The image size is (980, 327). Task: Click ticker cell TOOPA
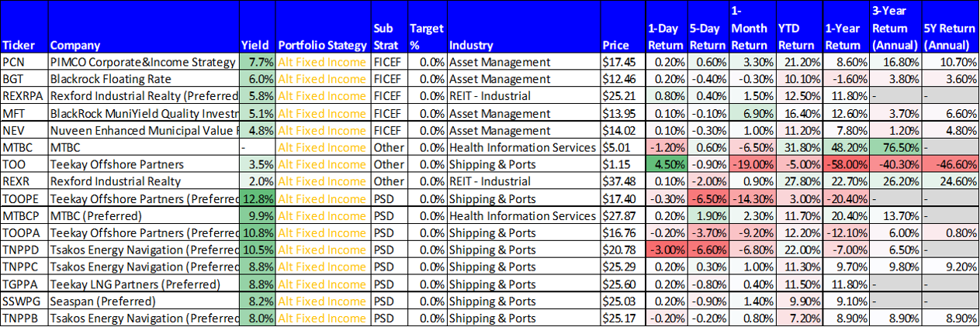[24, 232]
